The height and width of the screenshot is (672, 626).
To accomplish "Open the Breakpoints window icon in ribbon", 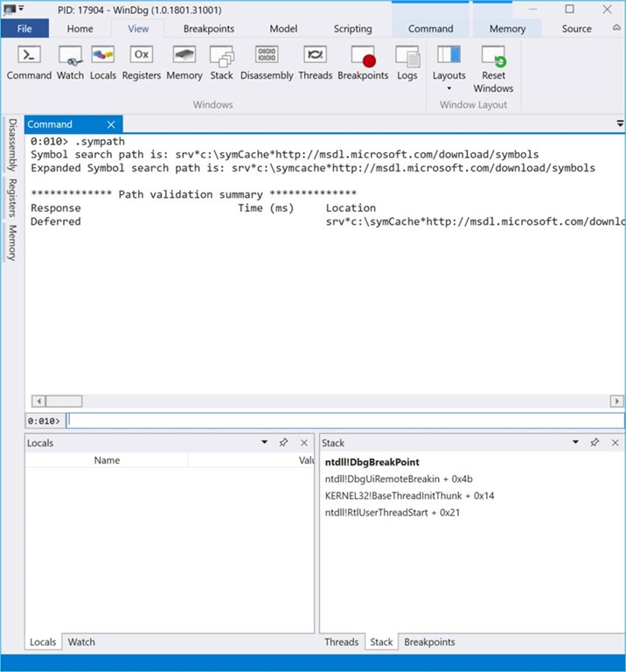I will [x=363, y=63].
